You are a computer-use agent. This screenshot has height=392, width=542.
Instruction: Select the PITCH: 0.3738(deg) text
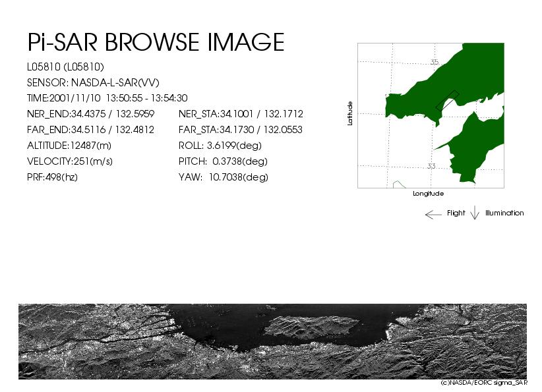click(x=223, y=161)
